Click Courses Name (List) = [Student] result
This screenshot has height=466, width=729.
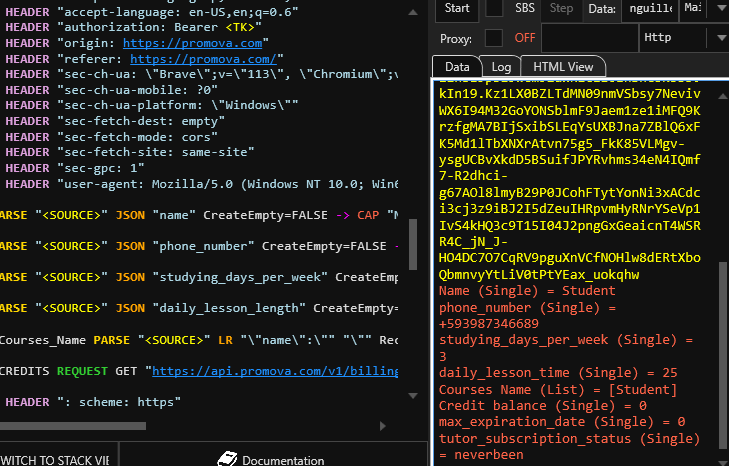click(558, 390)
